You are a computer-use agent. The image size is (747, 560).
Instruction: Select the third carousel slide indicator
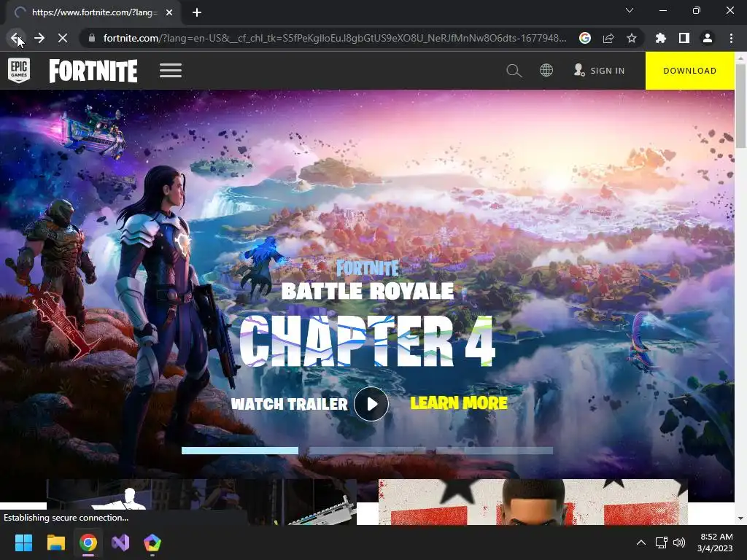(495, 451)
